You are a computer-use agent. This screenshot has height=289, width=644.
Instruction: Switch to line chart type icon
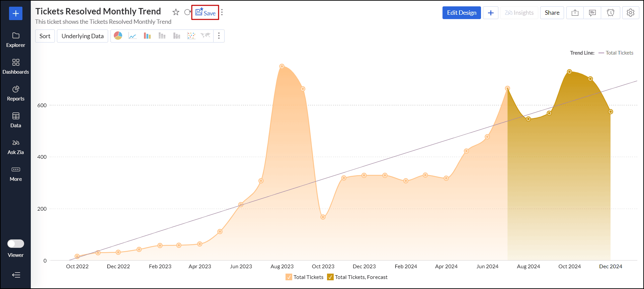tap(133, 36)
